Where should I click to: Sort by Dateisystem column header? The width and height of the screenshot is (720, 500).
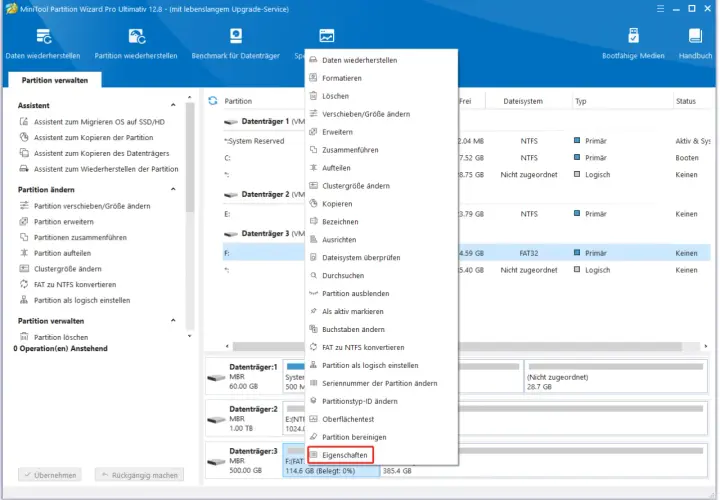pos(523,101)
